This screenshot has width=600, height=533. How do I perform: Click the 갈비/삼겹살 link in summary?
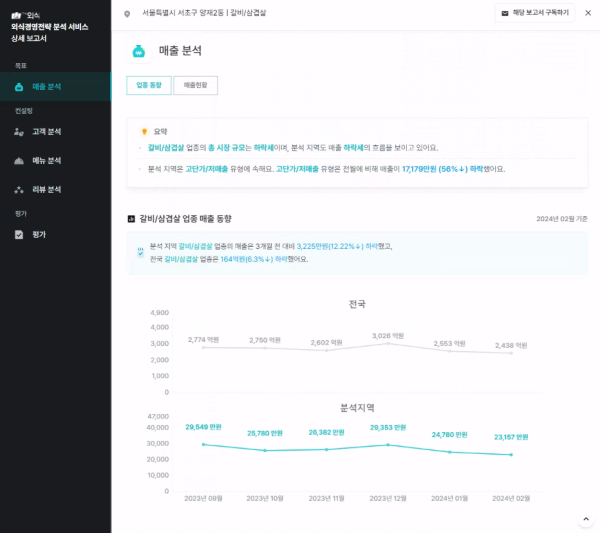point(166,148)
